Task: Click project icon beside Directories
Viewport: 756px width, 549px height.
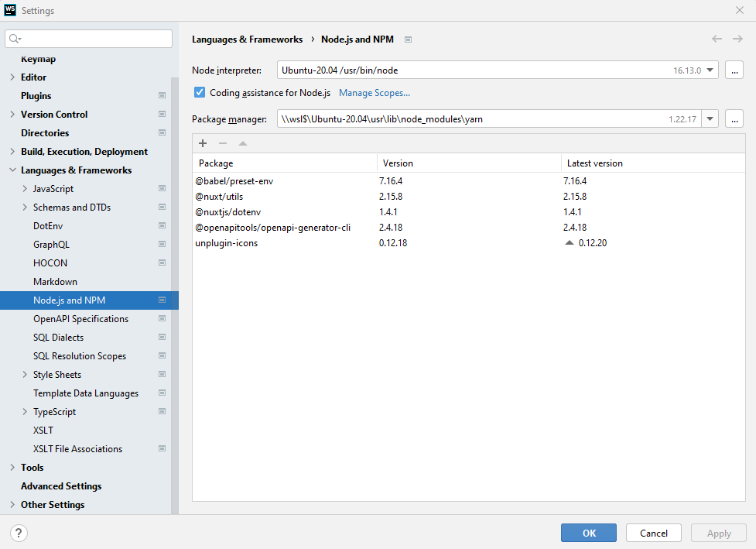Action: point(162,132)
